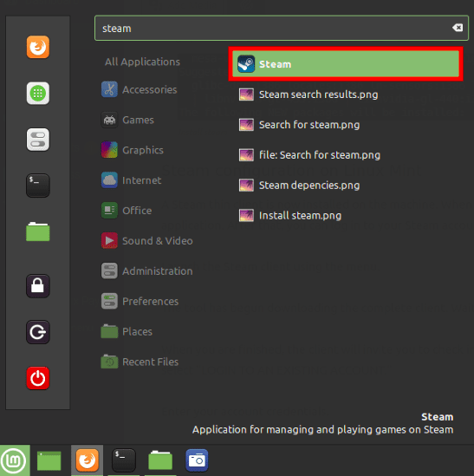Select the All Applications category
The width and height of the screenshot is (474, 476).
[142, 62]
